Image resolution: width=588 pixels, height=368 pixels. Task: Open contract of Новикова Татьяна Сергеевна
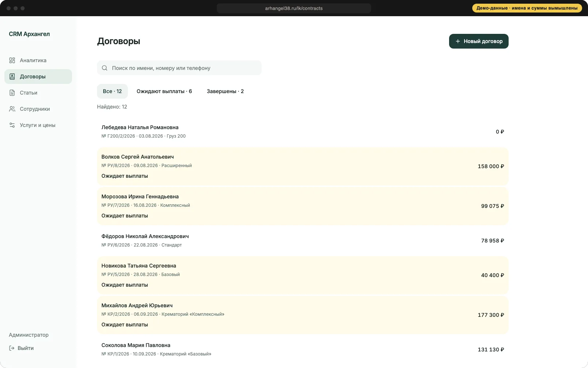(303, 275)
